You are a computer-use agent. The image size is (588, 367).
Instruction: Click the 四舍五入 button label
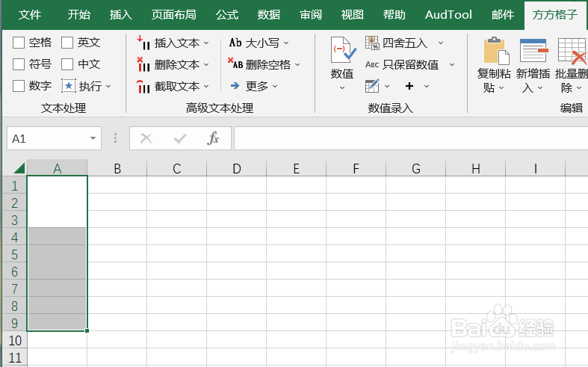click(x=405, y=43)
